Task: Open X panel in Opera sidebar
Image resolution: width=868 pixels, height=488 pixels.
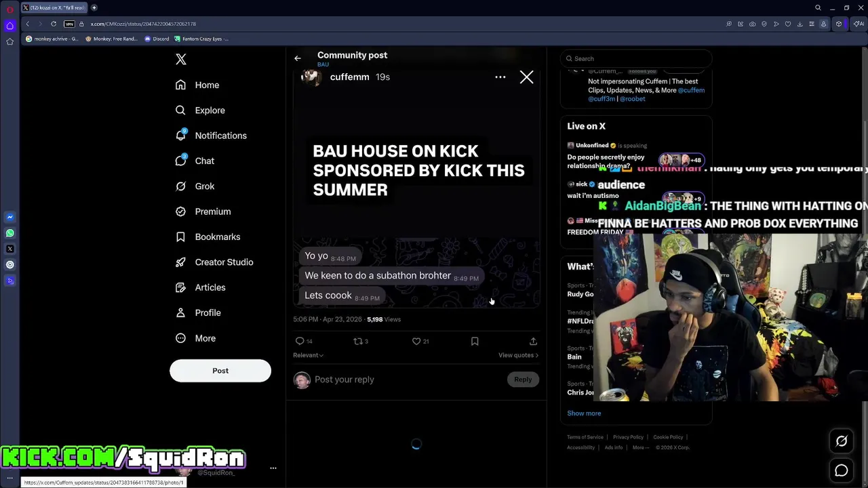Action: coord(9,249)
